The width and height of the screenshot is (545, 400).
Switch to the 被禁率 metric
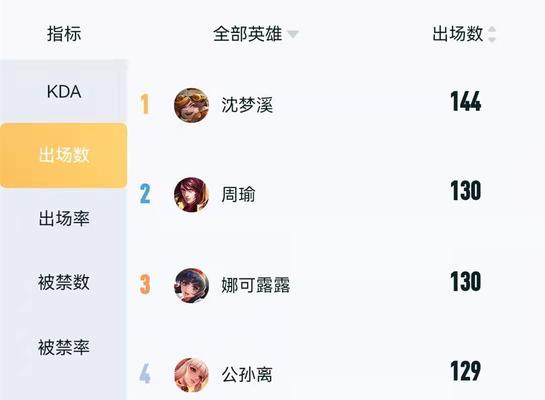(64, 347)
